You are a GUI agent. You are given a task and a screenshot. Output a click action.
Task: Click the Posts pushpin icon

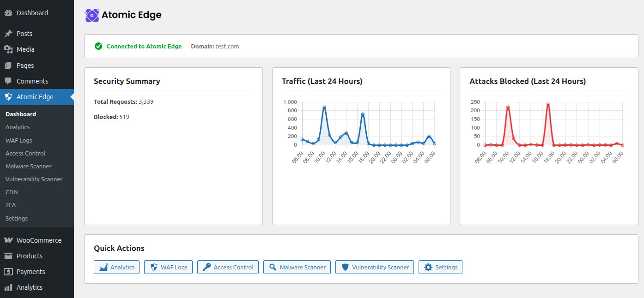[8, 34]
